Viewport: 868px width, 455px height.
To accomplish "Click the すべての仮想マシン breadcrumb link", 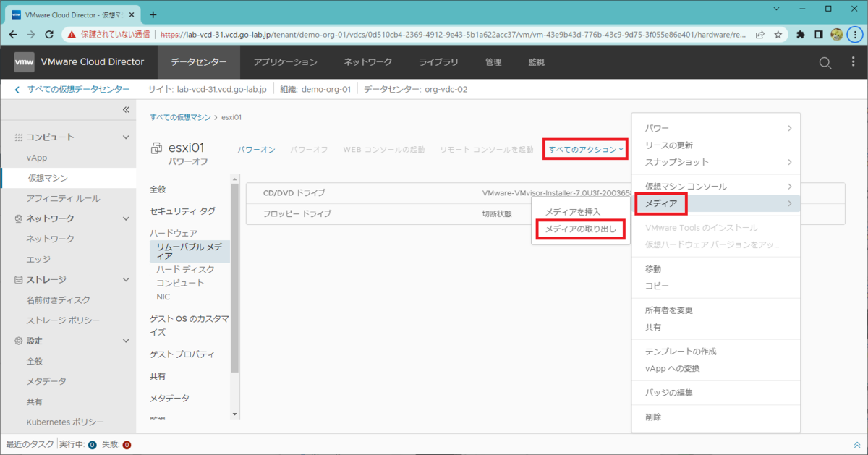I will pyautogui.click(x=181, y=116).
